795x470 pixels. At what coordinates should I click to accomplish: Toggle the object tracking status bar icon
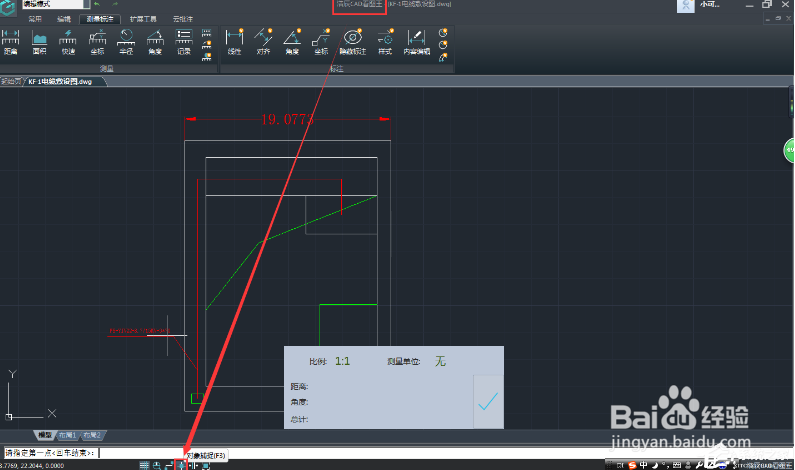click(x=194, y=465)
